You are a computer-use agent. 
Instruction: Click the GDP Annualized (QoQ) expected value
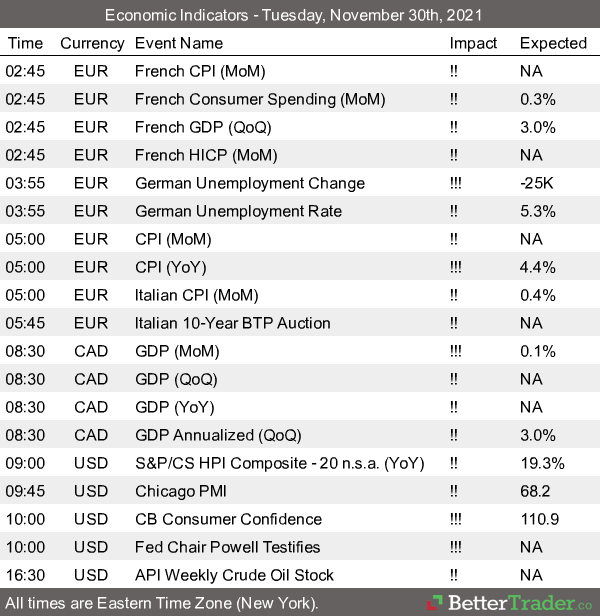[538, 435]
